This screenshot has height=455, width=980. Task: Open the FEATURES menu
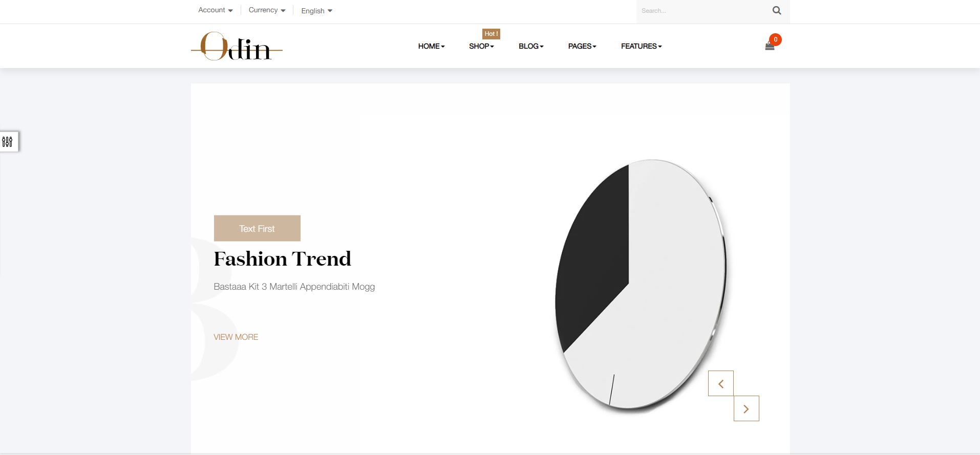click(x=641, y=46)
